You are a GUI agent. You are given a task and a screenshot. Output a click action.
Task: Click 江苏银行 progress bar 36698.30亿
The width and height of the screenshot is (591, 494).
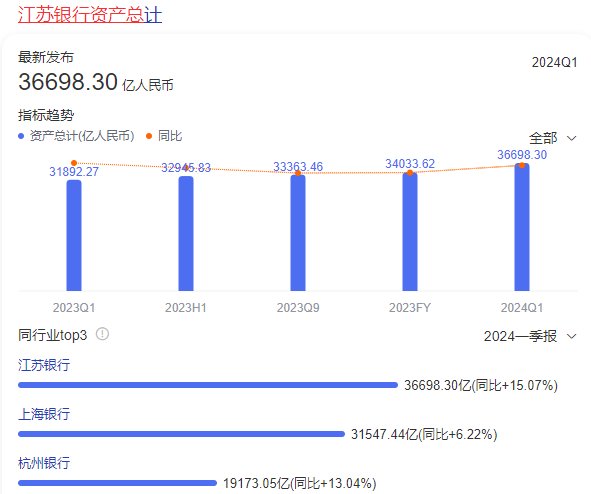click(208, 385)
